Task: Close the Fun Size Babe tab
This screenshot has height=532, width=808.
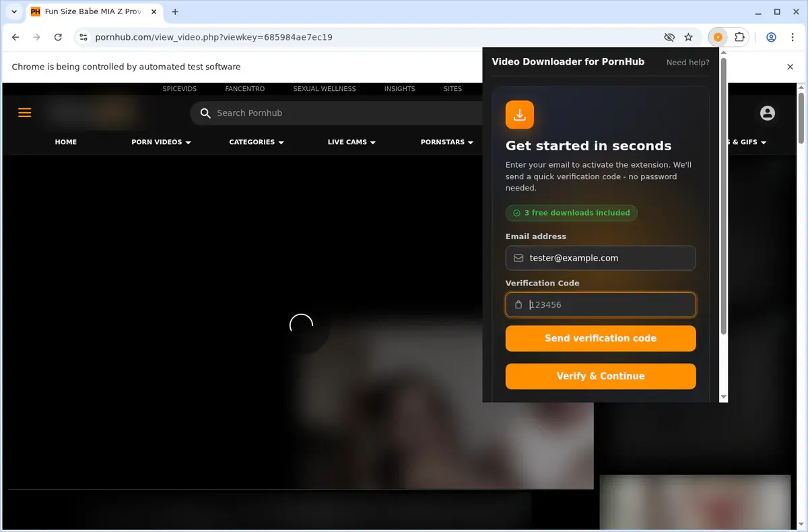Action: [x=154, y=12]
